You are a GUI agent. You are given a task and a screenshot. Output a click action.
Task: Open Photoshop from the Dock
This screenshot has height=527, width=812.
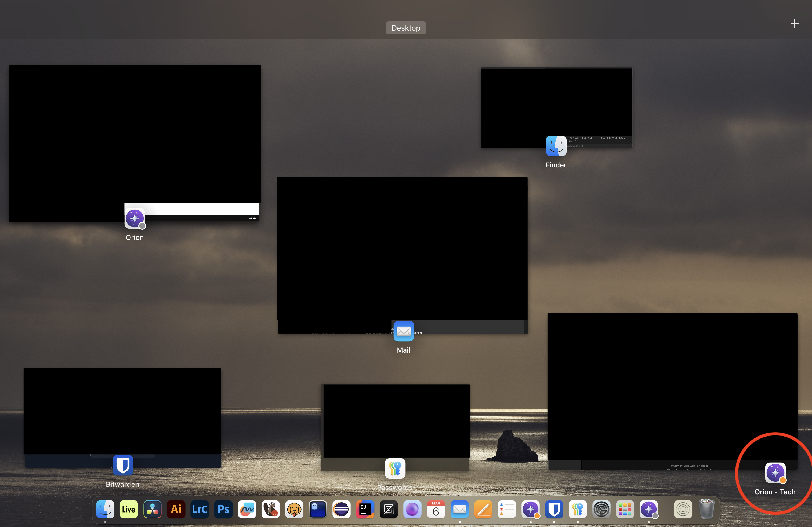coord(223,509)
